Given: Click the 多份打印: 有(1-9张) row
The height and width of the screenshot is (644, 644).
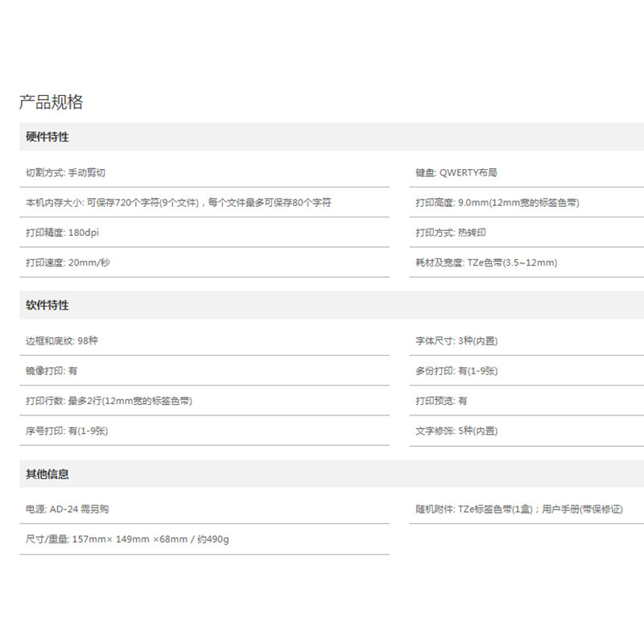Looking at the screenshot, I should coord(526,371).
